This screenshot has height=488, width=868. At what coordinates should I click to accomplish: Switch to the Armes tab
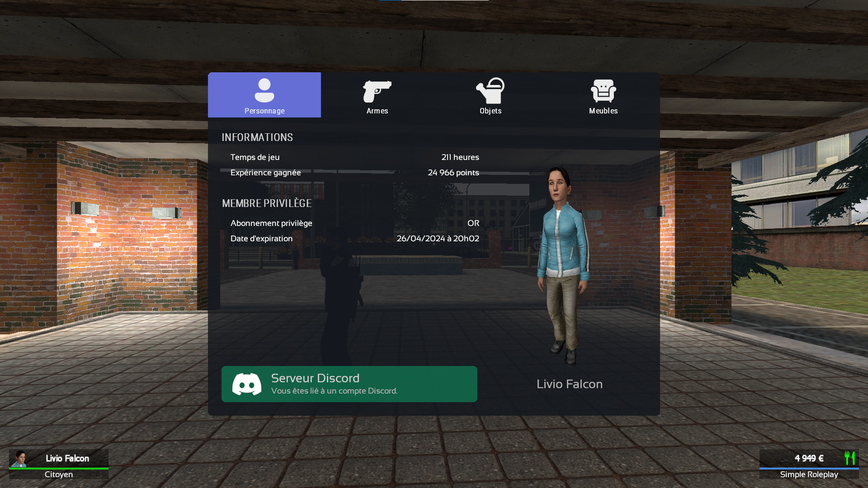pos(377,95)
